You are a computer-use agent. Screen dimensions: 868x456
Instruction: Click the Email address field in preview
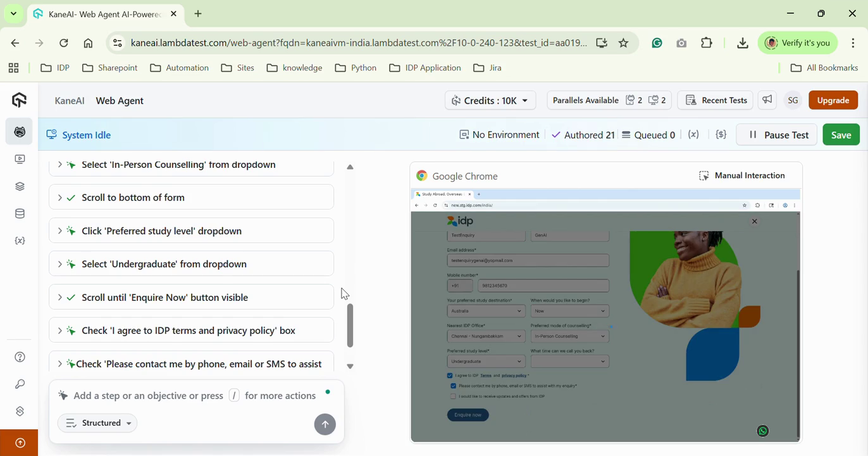(x=528, y=260)
